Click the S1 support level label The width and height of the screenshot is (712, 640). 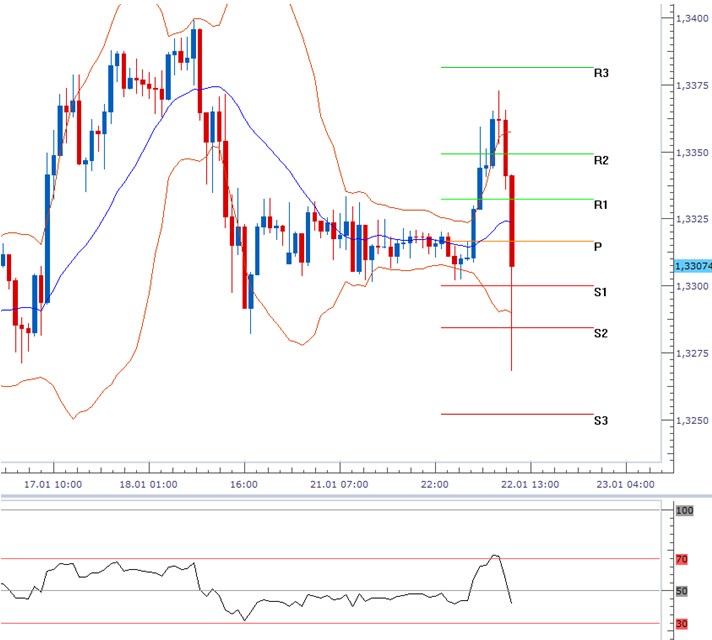click(601, 292)
